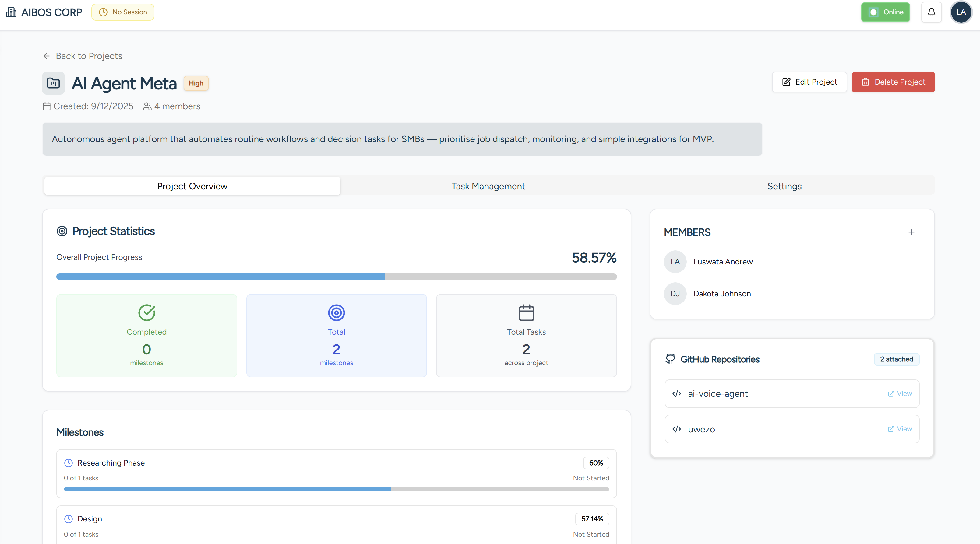This screenshot has width=980, height=544.
Task: Open the add member plus control
Action: pyautogui.click(x=911, y=232)
